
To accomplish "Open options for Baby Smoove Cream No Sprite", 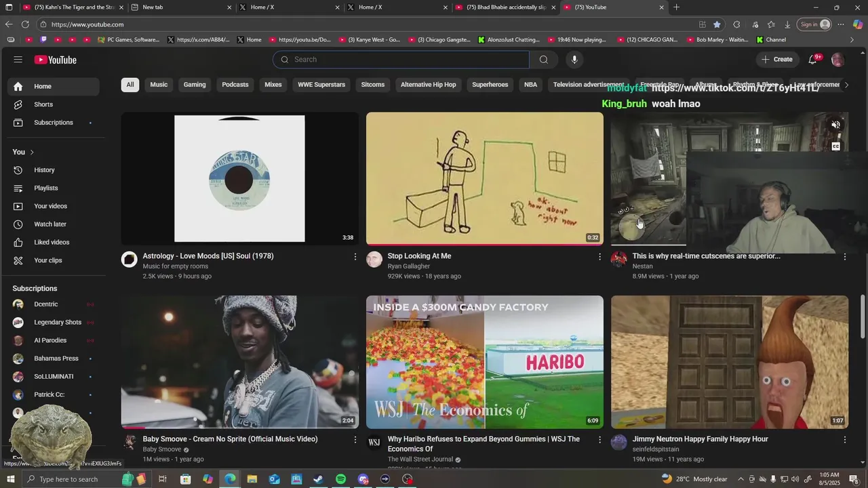I will tap(355, 440).
